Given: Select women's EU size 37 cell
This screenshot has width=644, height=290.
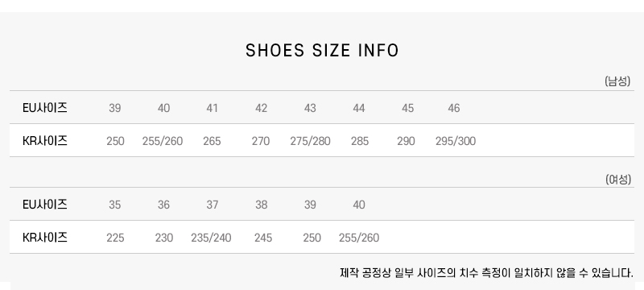Looking at the screenshot, I should tap(212, 205).
